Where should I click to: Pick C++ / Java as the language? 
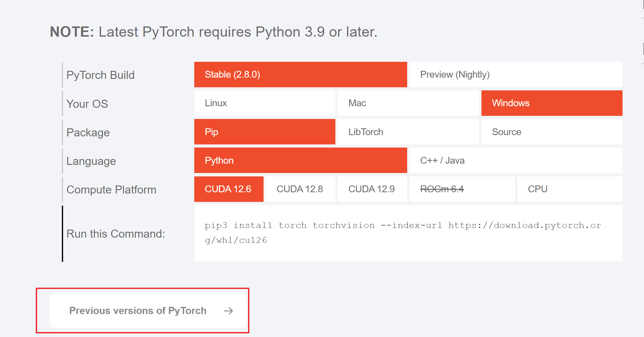point(516,160)
